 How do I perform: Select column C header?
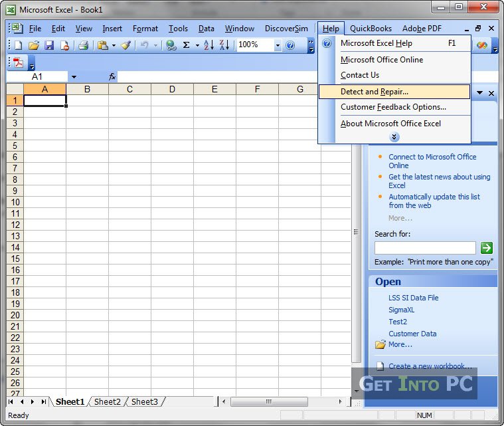click(x=129, y=89)
